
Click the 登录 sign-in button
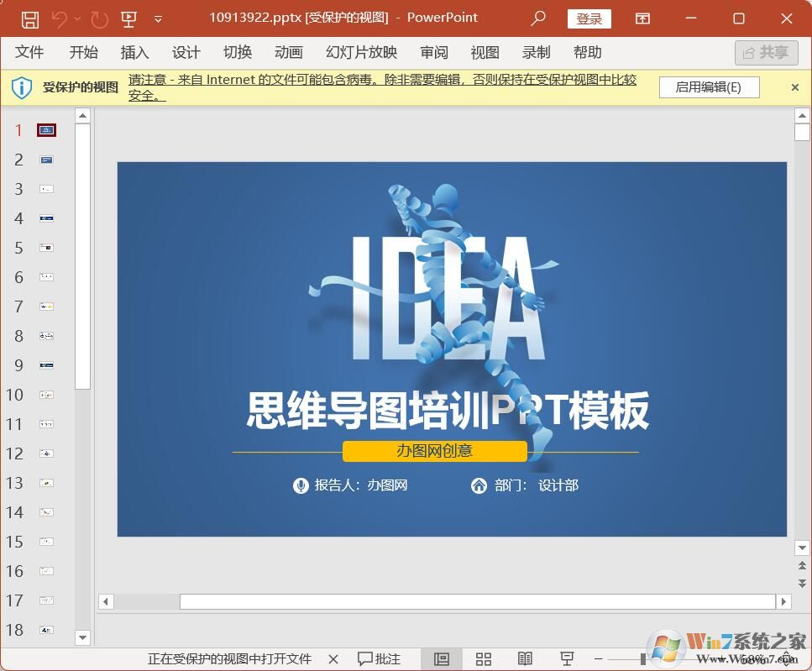589,18
